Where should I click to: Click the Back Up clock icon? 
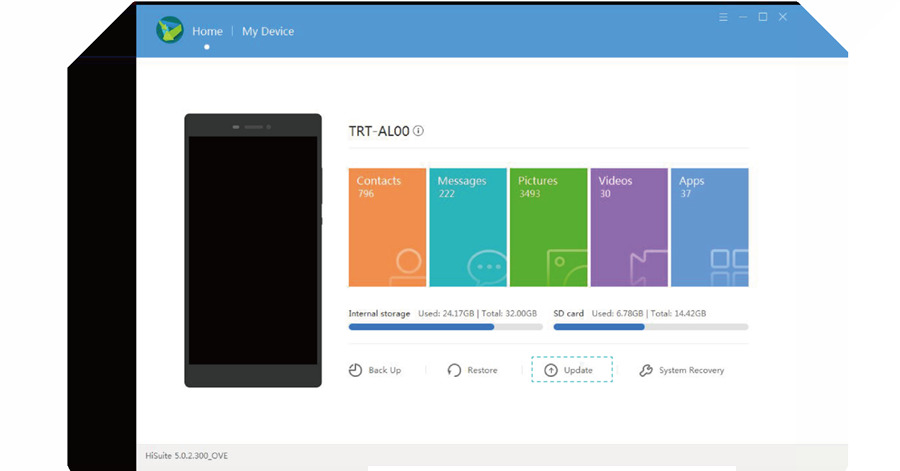tap(355, 370)
